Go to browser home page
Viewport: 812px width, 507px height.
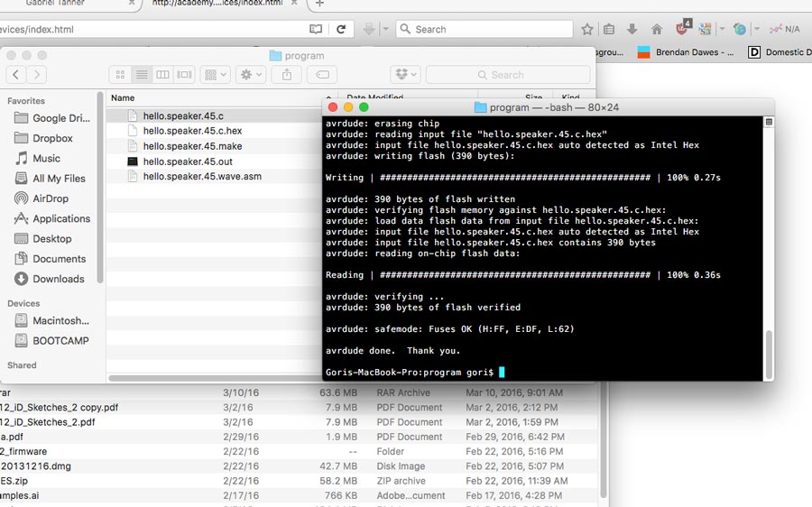pos(657,29)
